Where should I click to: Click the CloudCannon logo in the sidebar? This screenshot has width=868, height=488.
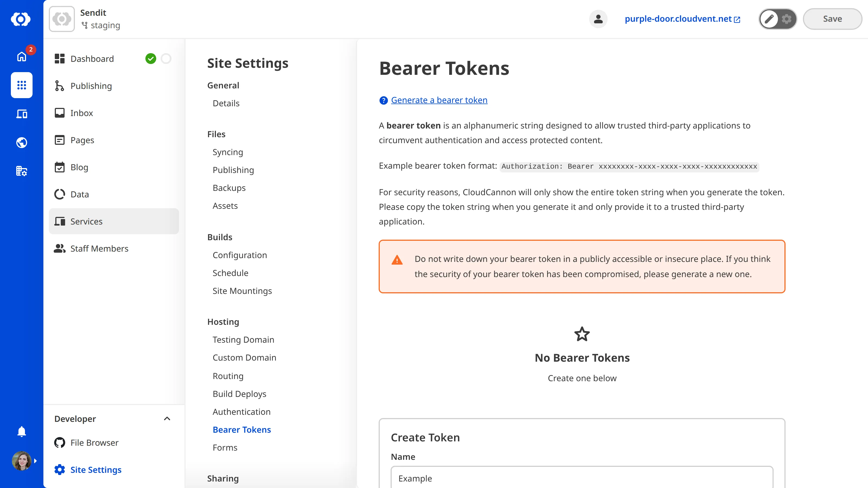21,19
